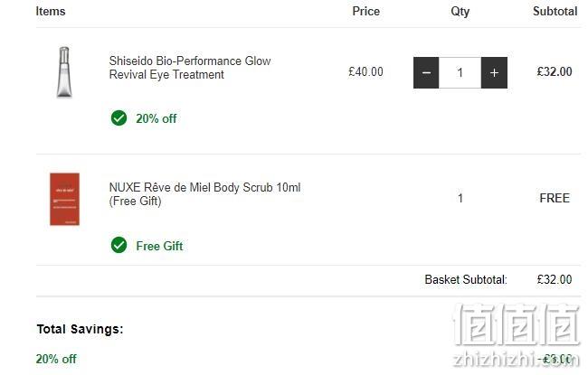This screenshot has width=588, height=375.
Task: Open NUXE Rêve de Miel Body Scrub link
Action: pos(204,194)
